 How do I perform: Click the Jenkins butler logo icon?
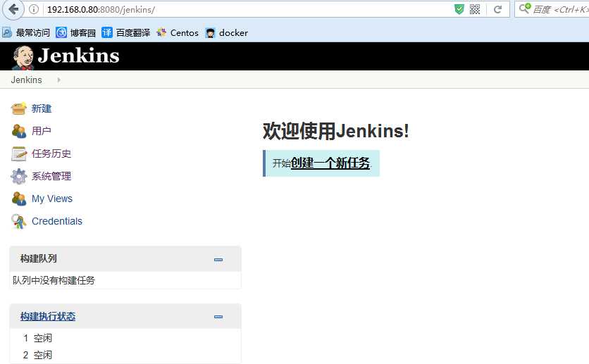tap(23, 57)
